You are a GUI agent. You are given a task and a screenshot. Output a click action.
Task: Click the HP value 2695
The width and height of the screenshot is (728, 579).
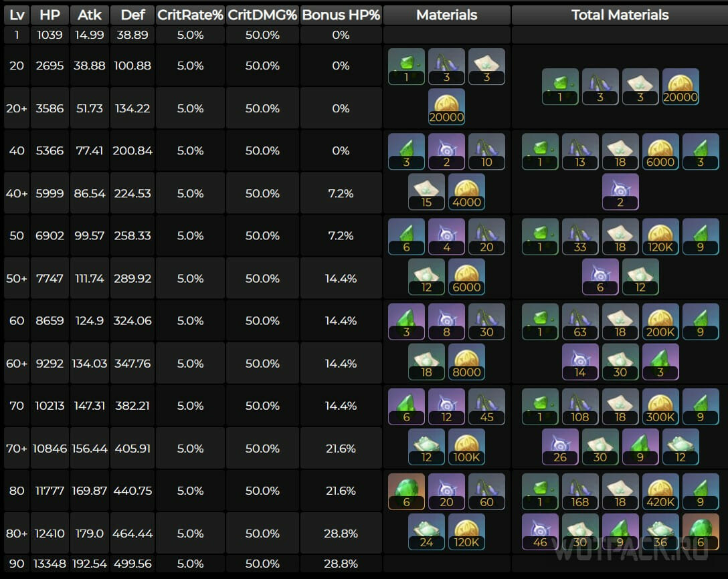(x=50, y=66)
